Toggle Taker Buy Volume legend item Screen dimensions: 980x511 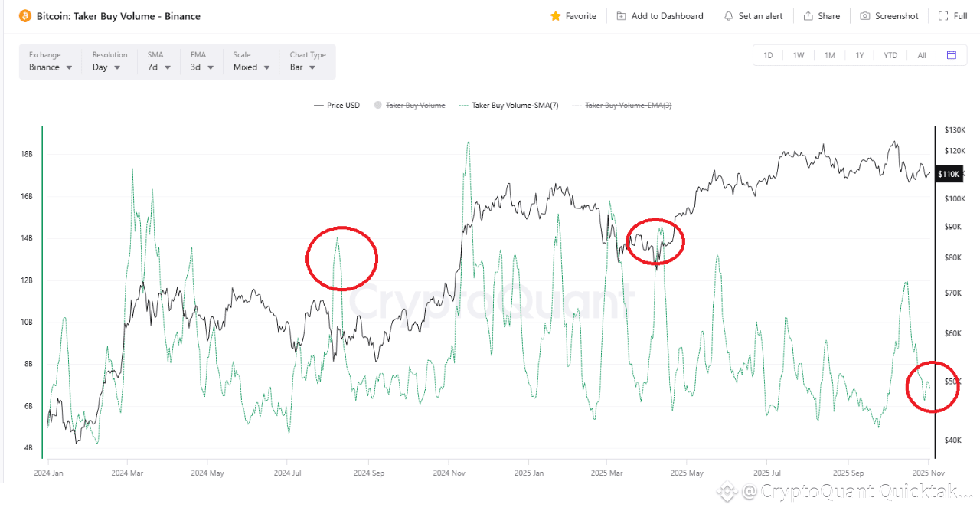pos(410,105)
